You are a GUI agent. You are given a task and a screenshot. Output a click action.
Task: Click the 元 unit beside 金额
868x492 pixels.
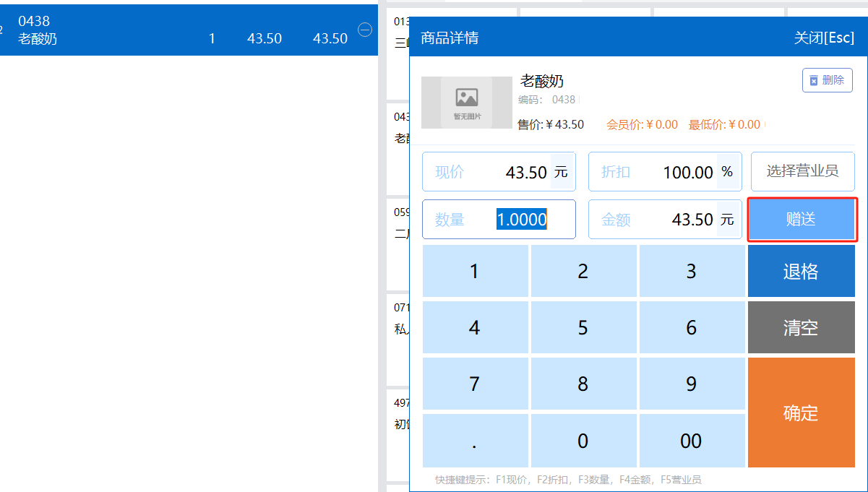(727, 220)
